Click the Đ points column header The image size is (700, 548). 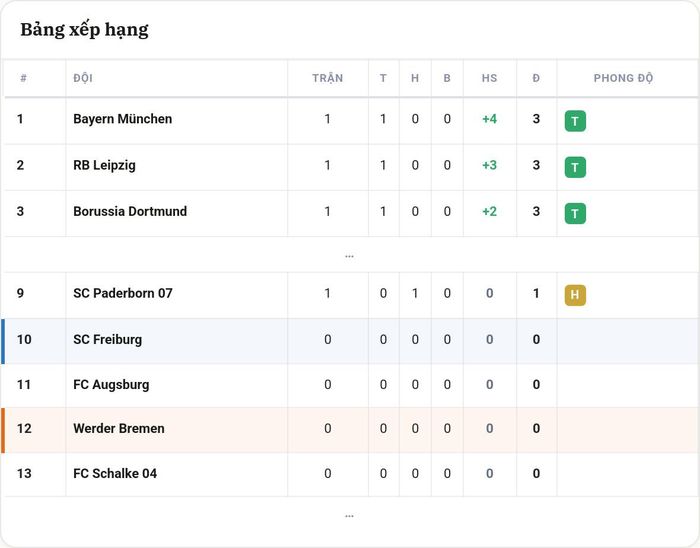pos(536,78)
